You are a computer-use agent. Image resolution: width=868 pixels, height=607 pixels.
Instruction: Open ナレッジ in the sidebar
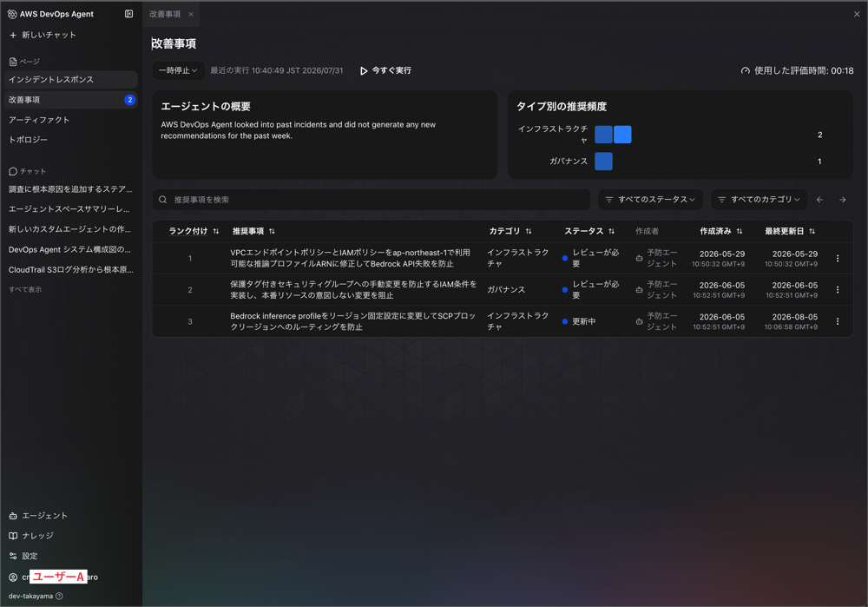point(31,536)
